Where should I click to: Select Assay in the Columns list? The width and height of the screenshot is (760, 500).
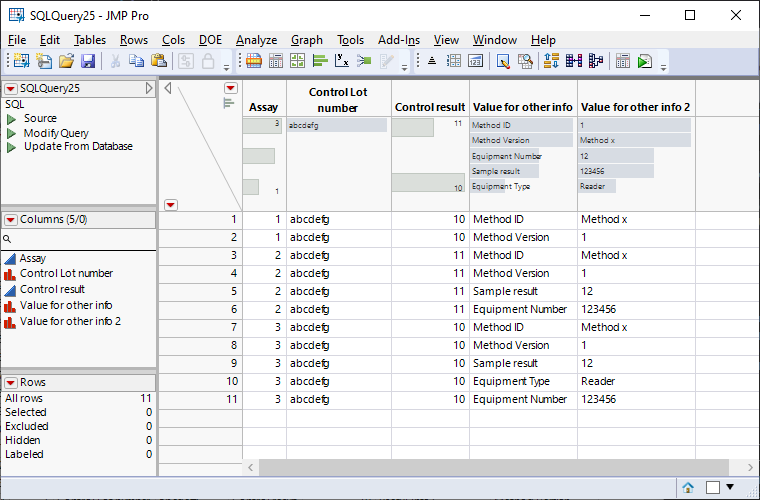point(32,258)
